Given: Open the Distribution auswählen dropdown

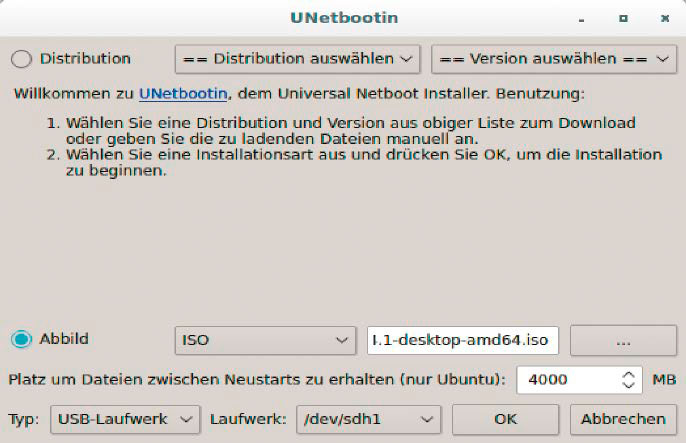Looking at the screenshot, I should pyautogui.click(x=298, y=59).
